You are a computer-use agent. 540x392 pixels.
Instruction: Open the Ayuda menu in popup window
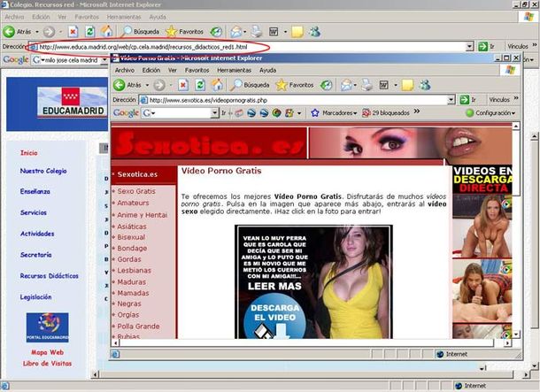pyautogui.click(x=267, y=70)
